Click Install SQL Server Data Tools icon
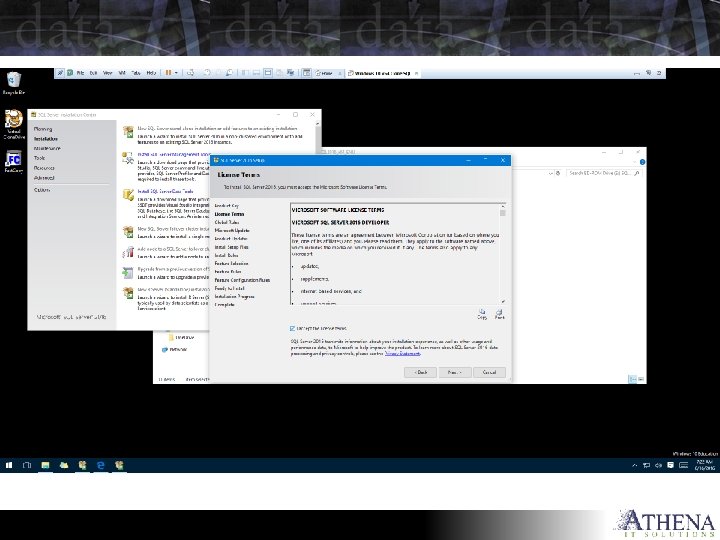The image size is (720, 540). click(x=128, y=194)
